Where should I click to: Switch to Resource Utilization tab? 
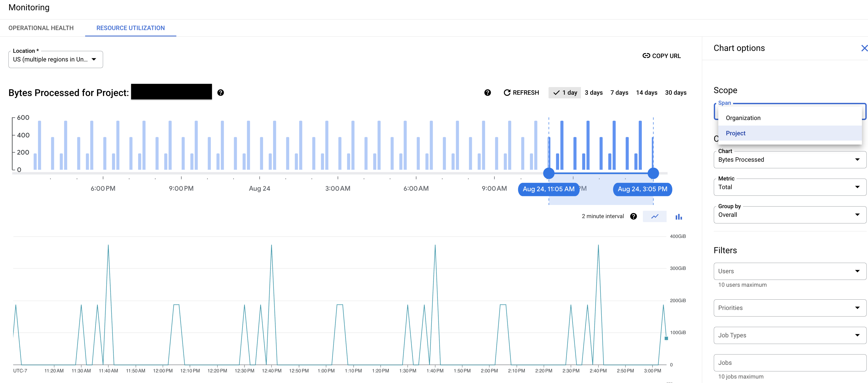(x=131, y=28)
